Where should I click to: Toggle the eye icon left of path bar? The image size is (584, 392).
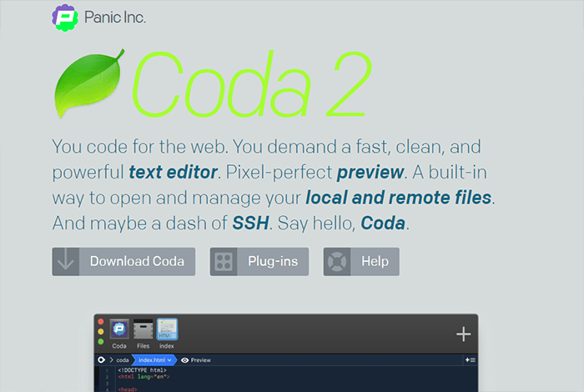coord(102,360)
